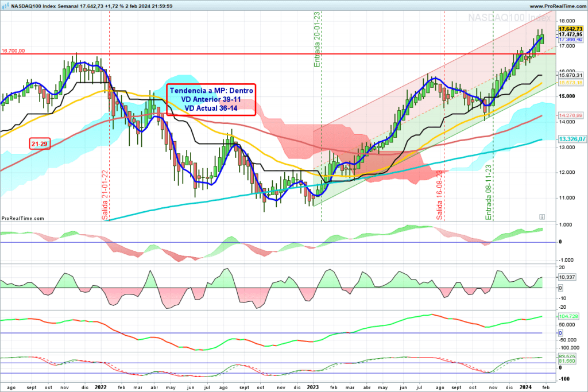Select the 16.700,00 resistance level label
Image resolution: width=588 pixels, height=392 pixels.
click(13, 51)
